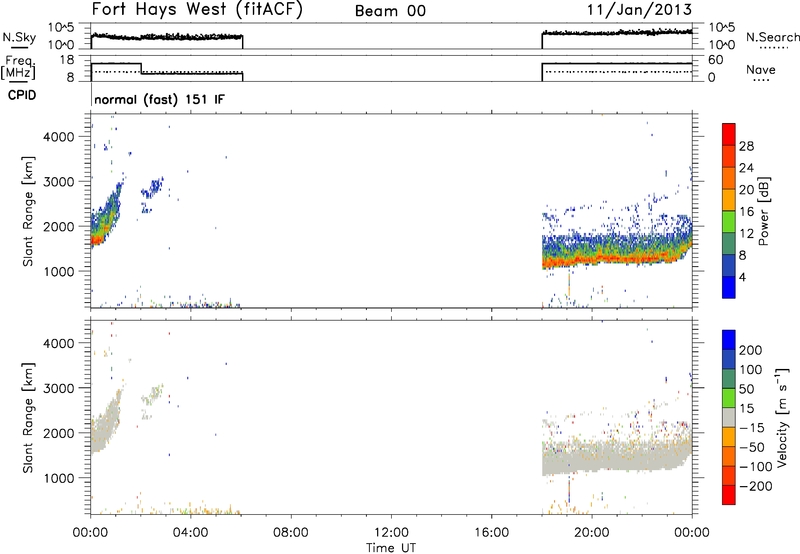This screenshot has height=554, width=800.
Task: Select the 'normal (fast) 151 IF' text
Action: point(159,99)
